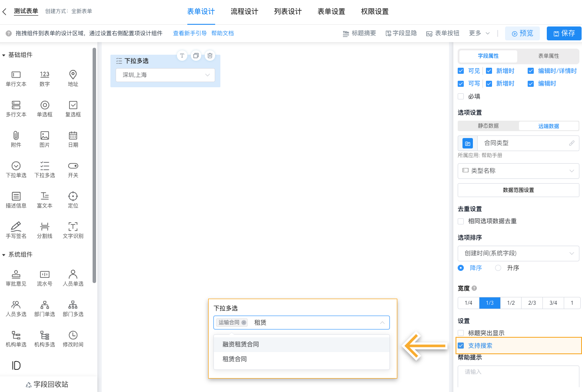Select the 部门多选 component icon
This screenshot has height=392, width=582.
pyautogui.click(x=73, y=308)
